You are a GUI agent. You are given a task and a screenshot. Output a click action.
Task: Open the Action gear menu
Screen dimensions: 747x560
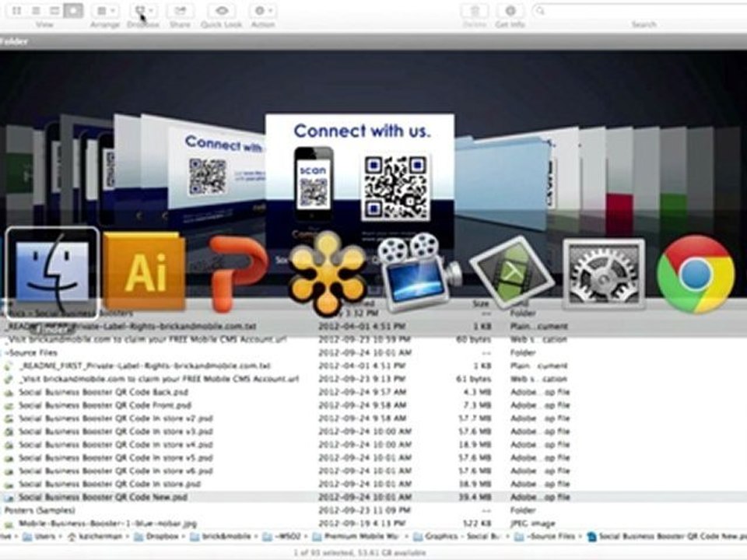pos(263,10)
